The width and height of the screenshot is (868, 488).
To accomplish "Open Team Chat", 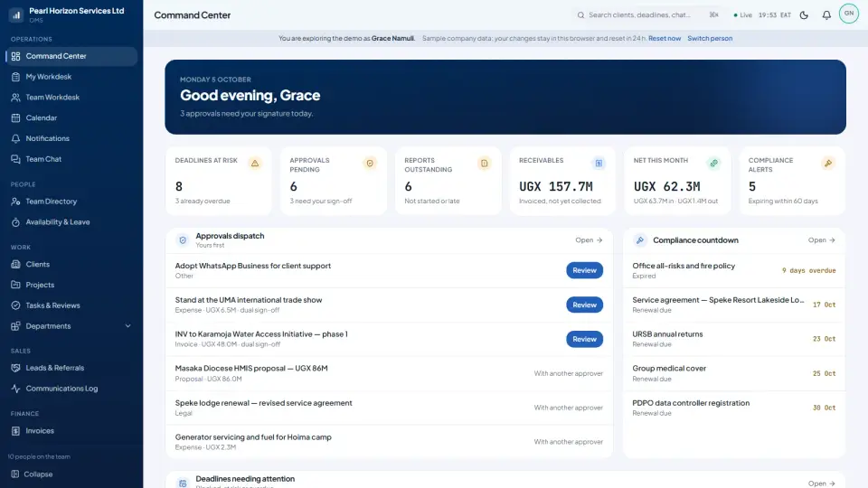I will 71,159.
